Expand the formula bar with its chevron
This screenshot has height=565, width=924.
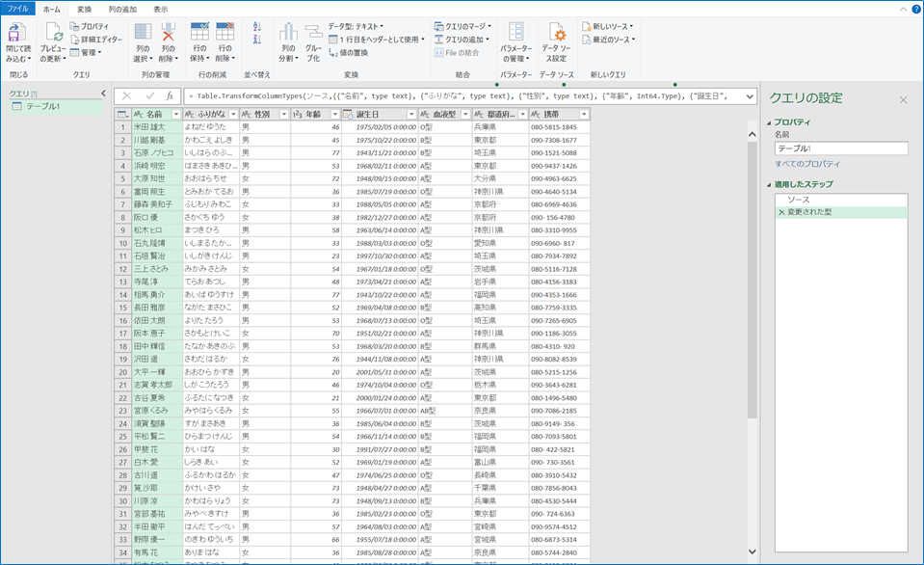coord(750,96)
